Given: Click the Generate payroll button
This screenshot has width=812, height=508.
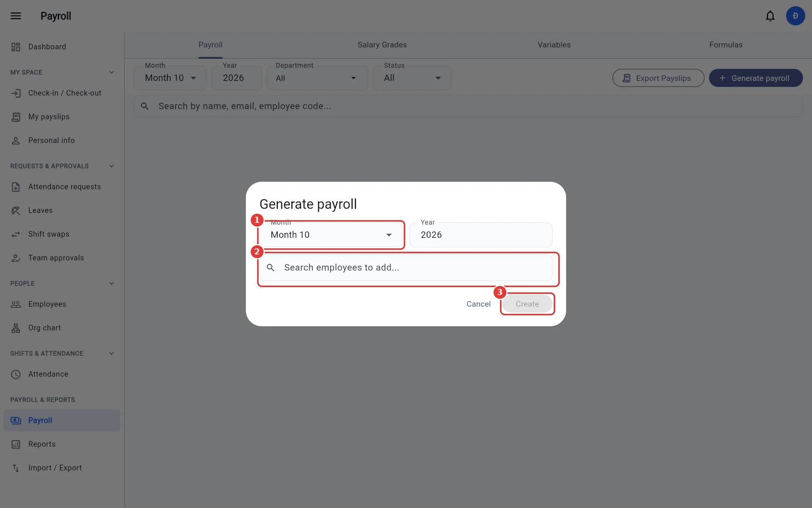Looking at the screenshot, I should (756, 78).
